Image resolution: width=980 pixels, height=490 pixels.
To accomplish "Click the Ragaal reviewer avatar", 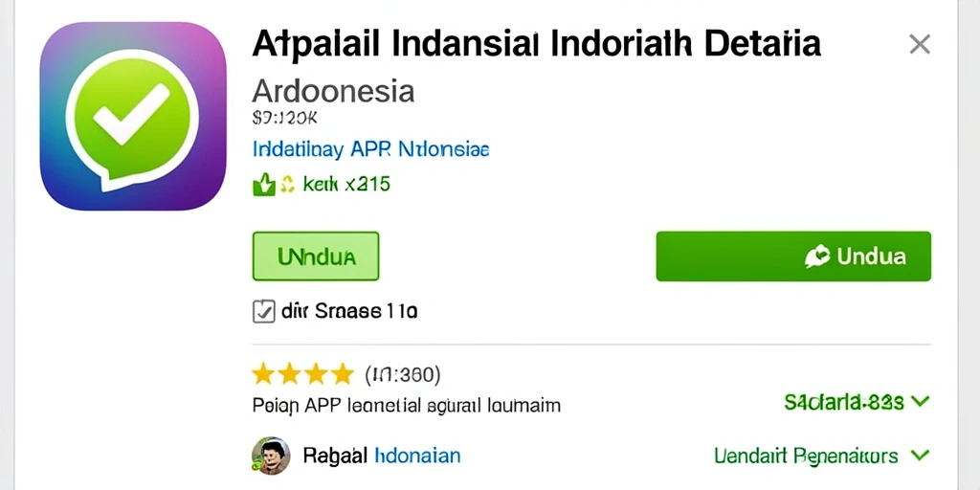I will (x=271, y=456).
